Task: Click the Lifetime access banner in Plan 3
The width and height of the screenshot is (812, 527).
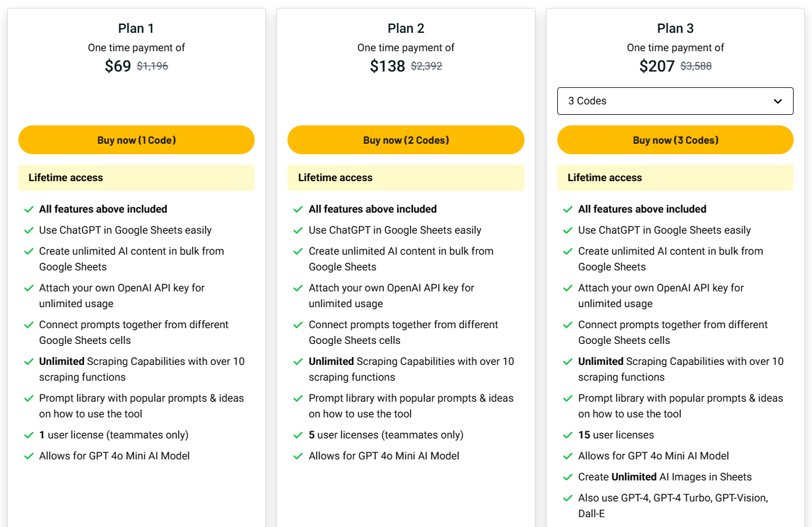Action: (x=675, y=178)
